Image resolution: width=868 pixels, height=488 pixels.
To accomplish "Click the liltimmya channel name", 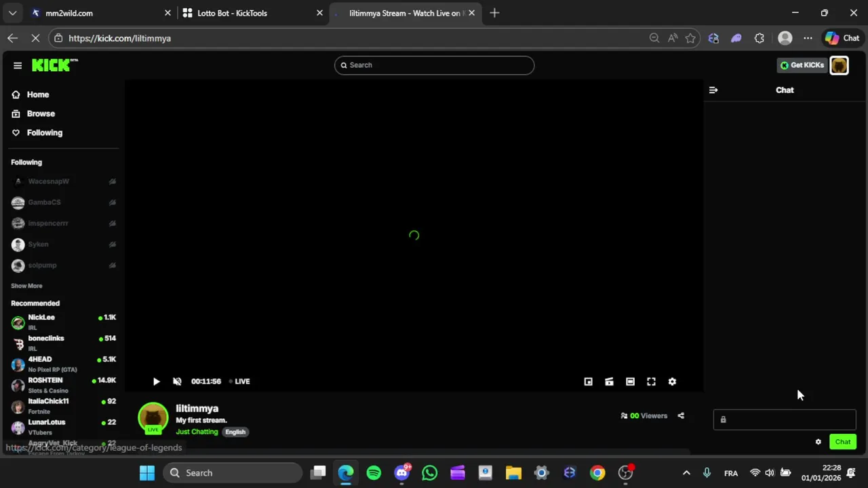I will point(197,409).
